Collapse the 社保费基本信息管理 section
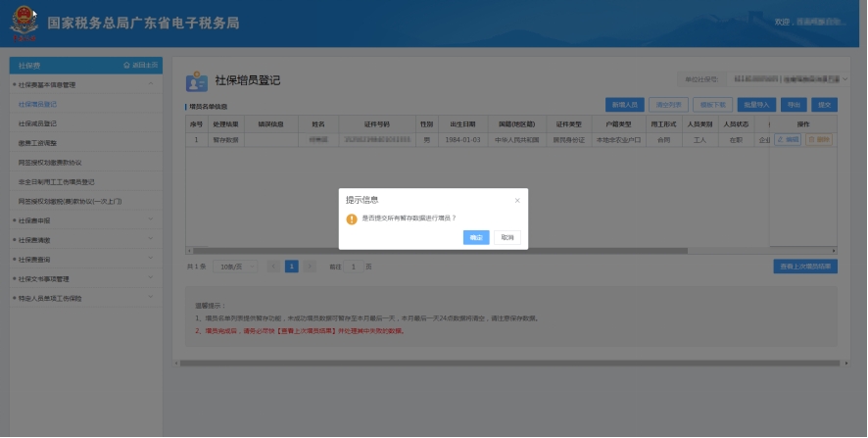 (150, 85)
